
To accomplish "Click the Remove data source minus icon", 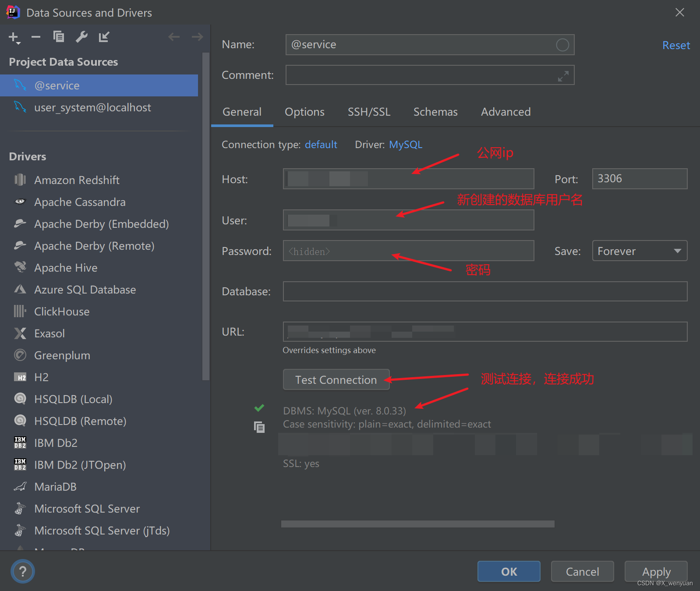I will point(36,37).
